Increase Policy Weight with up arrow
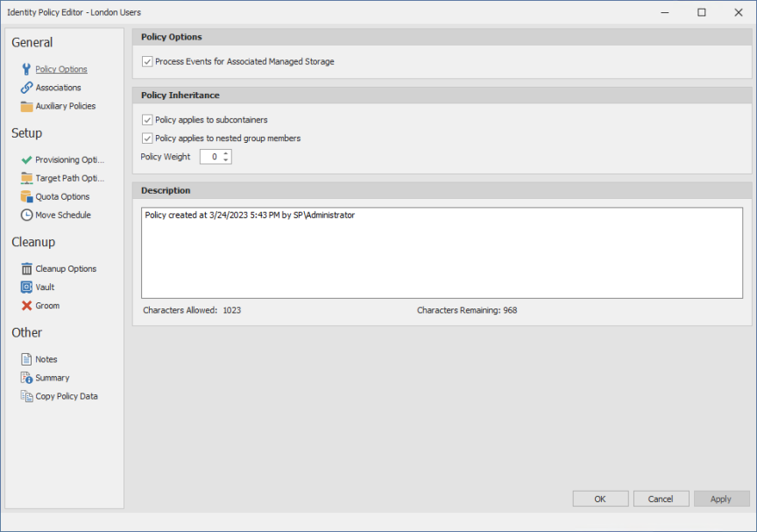Image resolution: width=757 pixels, height=532 pixels. [x=225, y=153]
